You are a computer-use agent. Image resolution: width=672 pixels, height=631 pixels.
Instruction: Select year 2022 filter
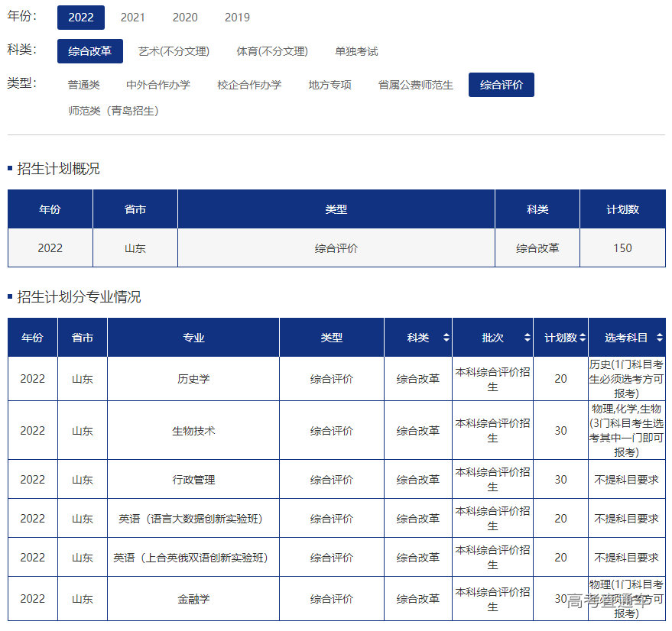(x=81, y=18)
